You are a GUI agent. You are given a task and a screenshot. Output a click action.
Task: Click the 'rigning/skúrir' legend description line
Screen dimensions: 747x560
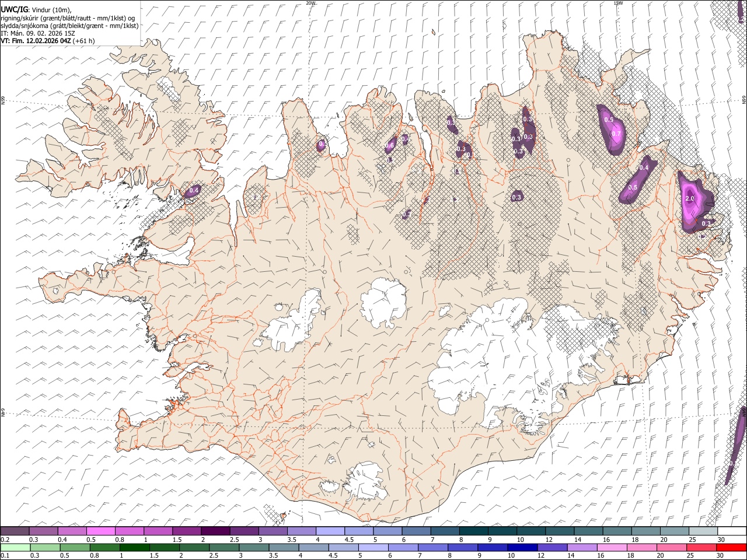click(68, 17)
